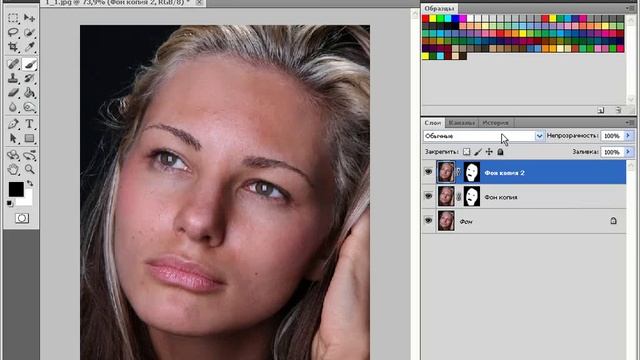Click the Фон layer image thumbnail
The height and width of the screenshot is (360, 640).
(446, 221)
